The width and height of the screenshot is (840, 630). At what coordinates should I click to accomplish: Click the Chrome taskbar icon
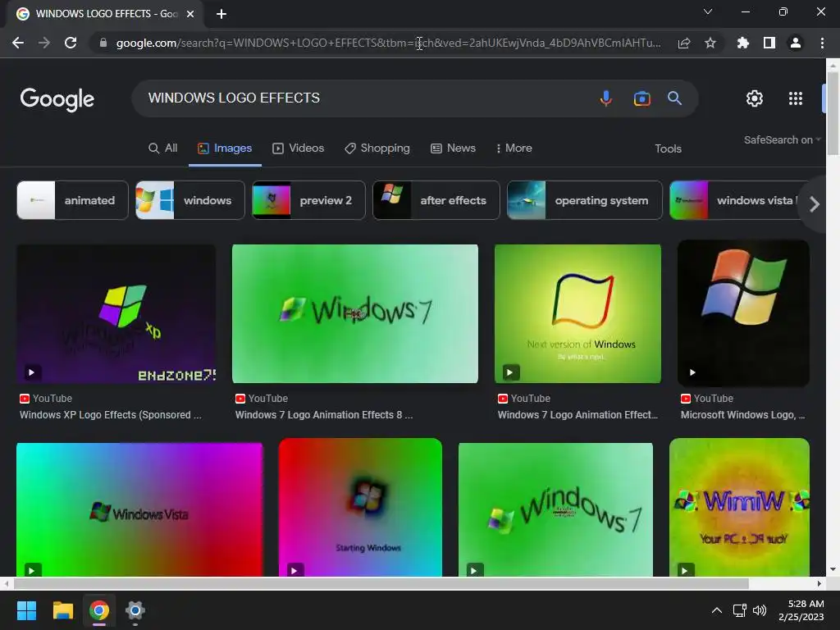99,610
